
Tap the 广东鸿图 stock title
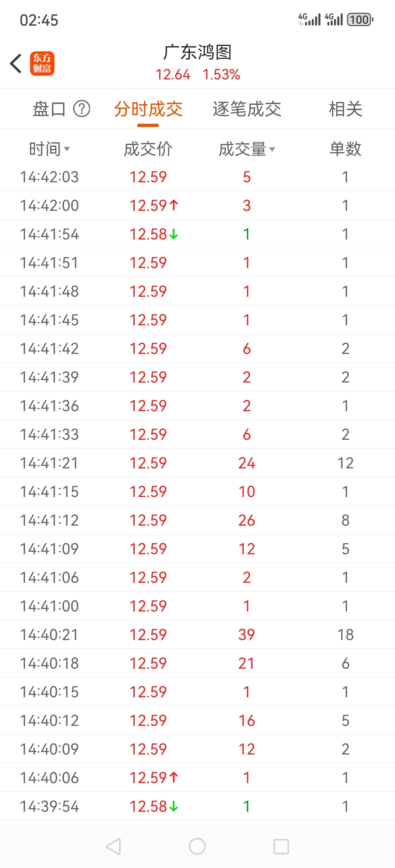click(x=197, y=53)
